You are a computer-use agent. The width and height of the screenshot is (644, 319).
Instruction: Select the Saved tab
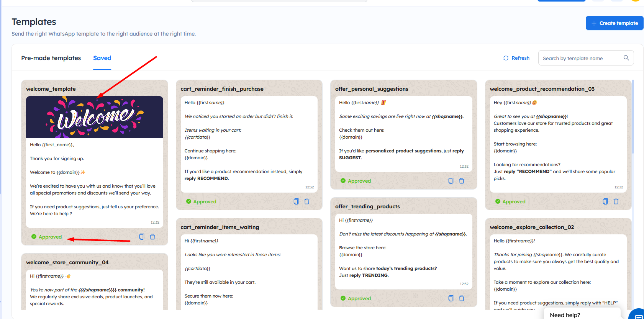pos(102,58)
